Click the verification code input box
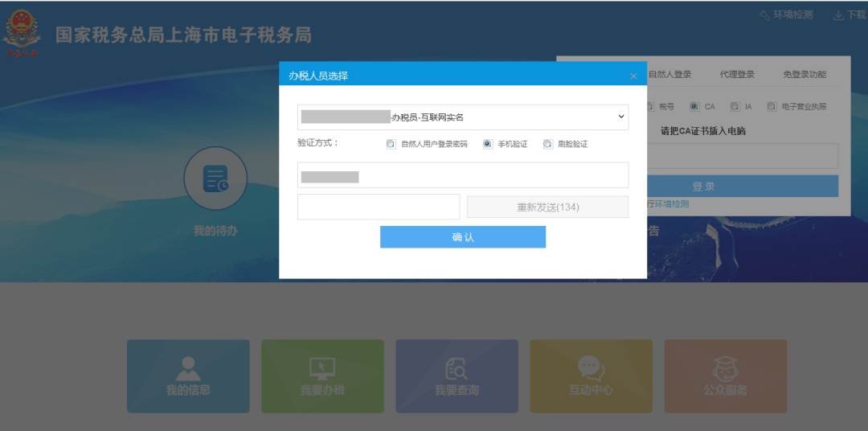This screenshot has height=431, width=868. point(379,207)
